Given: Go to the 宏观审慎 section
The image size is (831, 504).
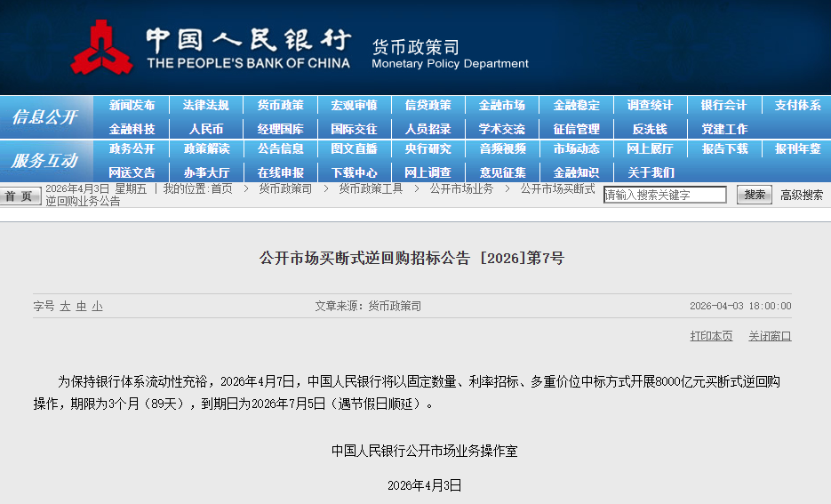Looking at the screenshot, I should click(354, 106).
